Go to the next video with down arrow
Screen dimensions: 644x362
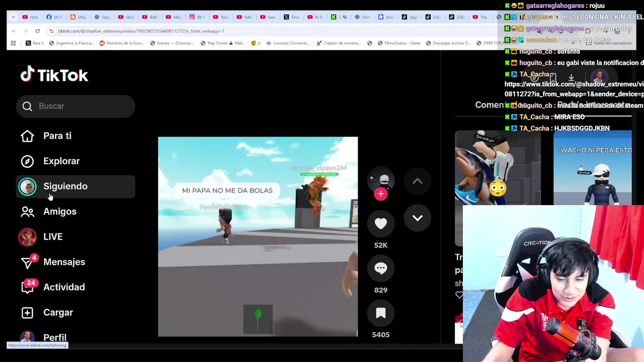pyautogui.click(x=418, y=218)
